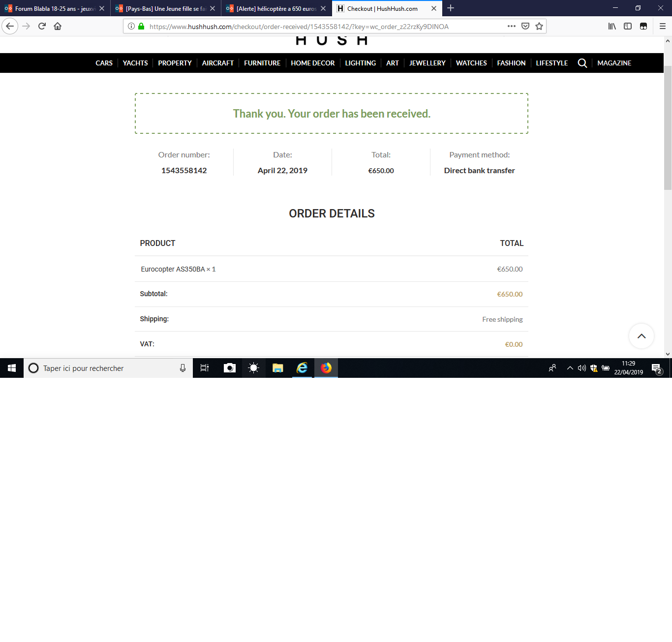672x642 pixels.
Task: Open page actions three-dot menu
Action: (x=512, y=26)
